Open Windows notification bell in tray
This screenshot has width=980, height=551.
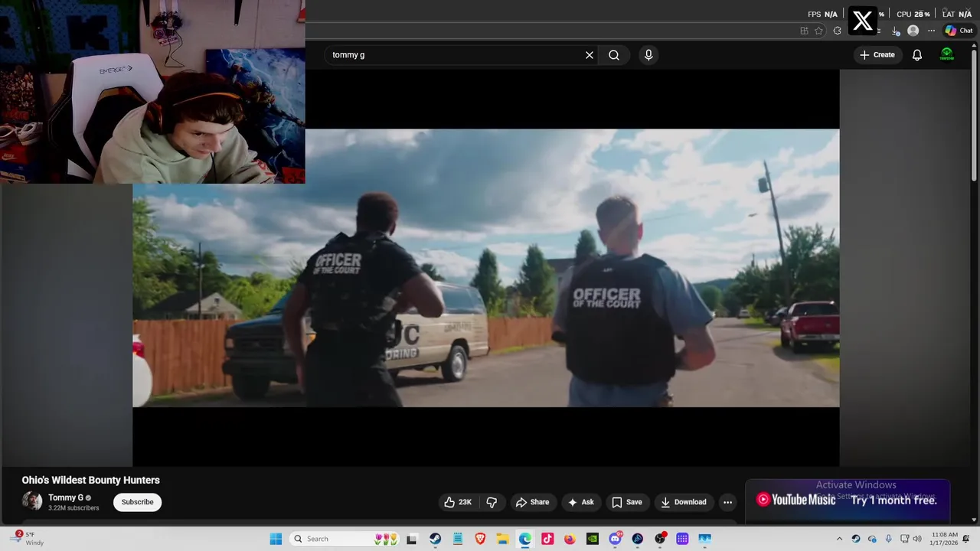966,539
